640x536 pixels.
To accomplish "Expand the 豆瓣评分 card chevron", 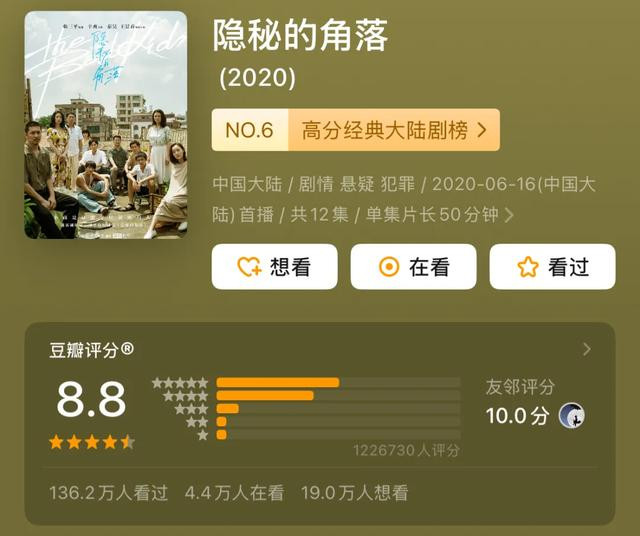I will click(x=587, y=349).
